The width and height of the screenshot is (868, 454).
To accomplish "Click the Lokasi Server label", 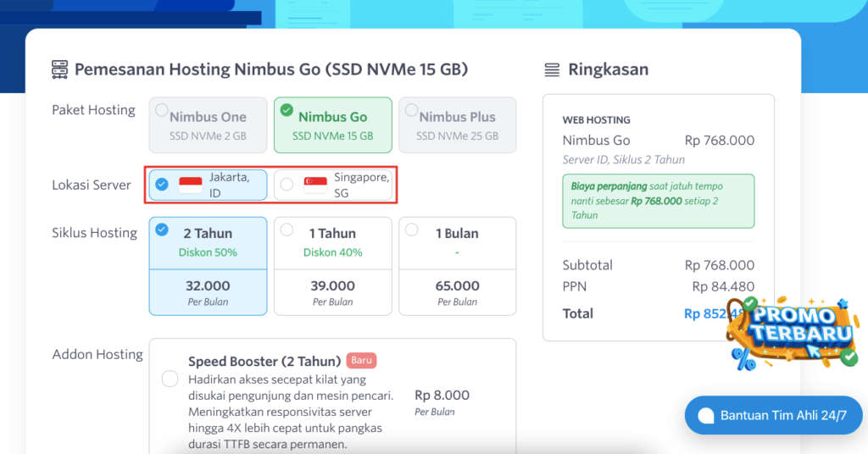I will point(92,185).
